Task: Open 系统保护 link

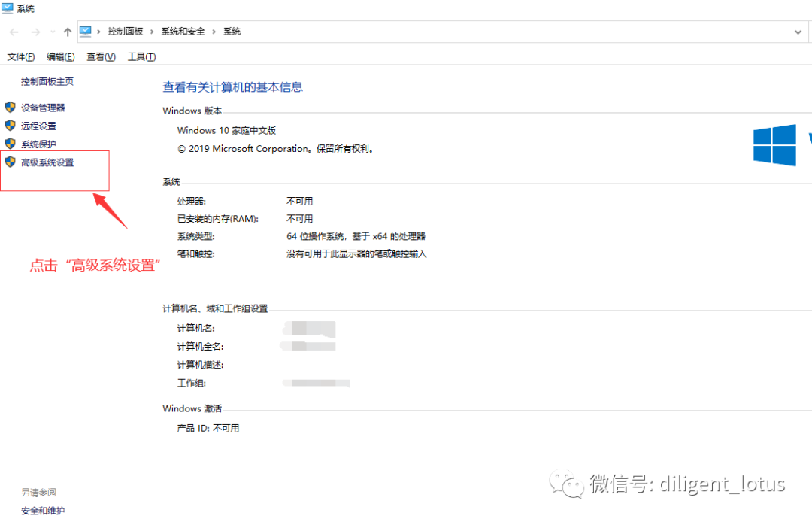Action: coord(39,144)
